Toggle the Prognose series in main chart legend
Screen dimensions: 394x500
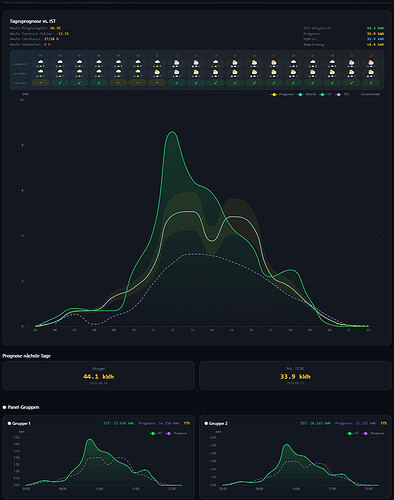(282, 94)
